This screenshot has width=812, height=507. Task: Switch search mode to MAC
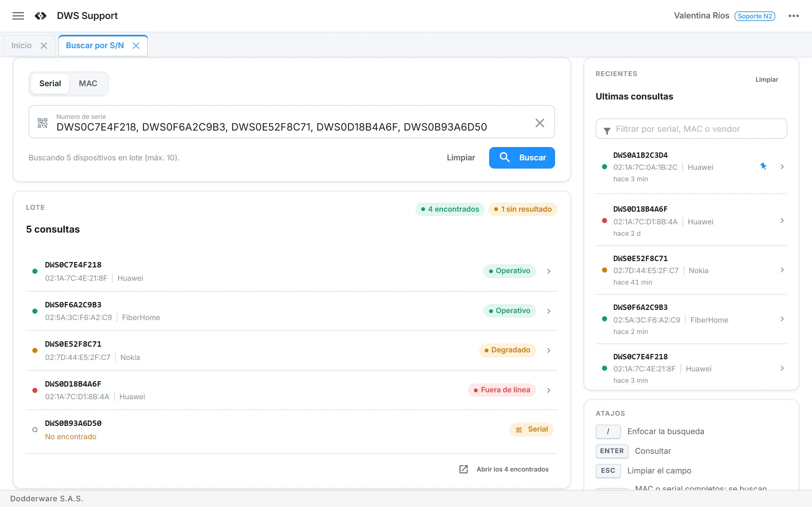pyautogui.click(x=88, y=83)
